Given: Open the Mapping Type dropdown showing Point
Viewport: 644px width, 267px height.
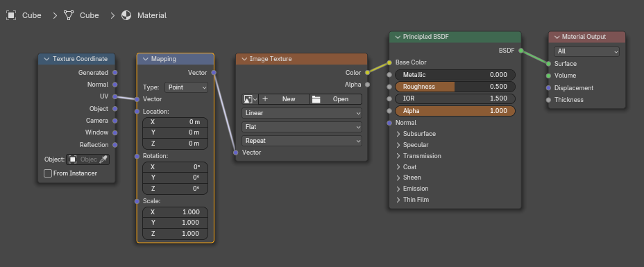Looking at the screenshot, I should tap(186, 87).
